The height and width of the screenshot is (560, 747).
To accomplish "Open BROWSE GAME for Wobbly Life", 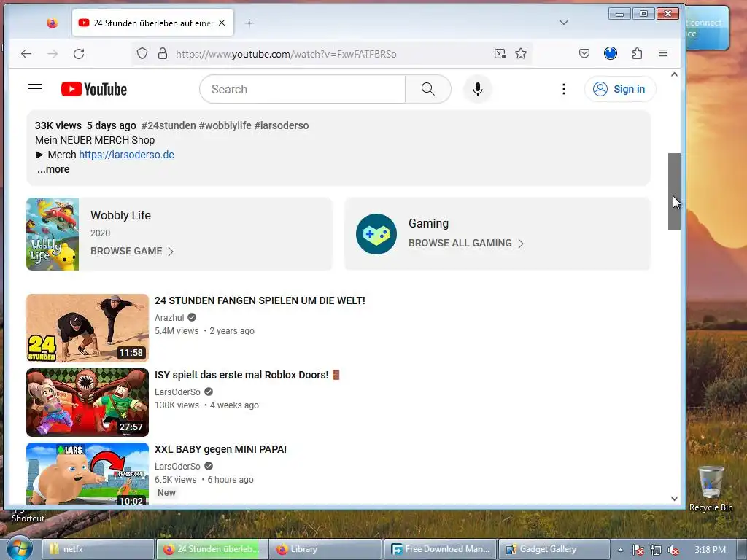I will click(x=132, y=251).
